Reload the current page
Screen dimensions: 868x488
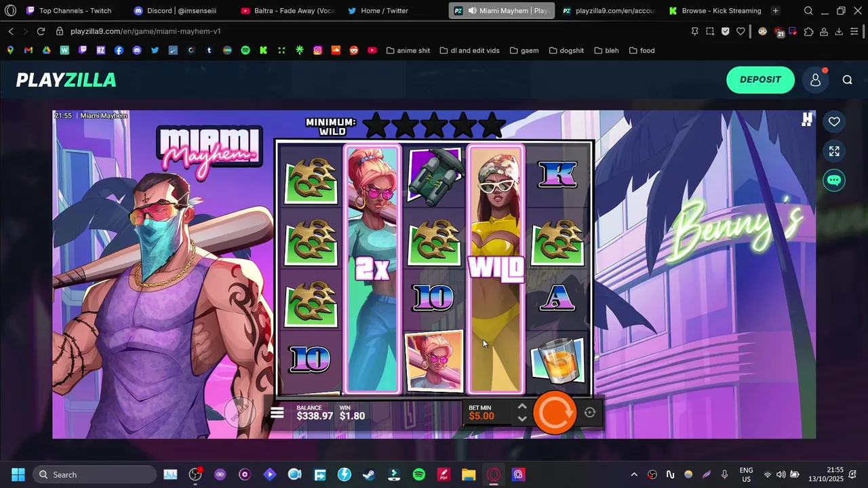click(41, 31)
